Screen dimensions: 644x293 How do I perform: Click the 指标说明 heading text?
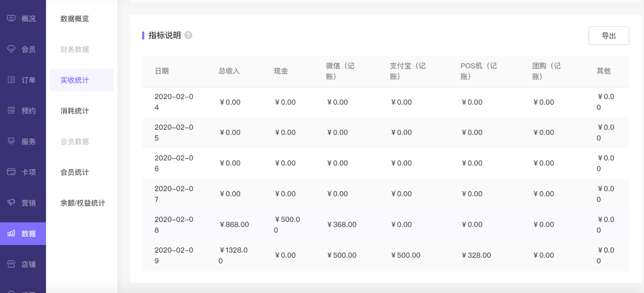pyautogui.click(x=165, y=35)
